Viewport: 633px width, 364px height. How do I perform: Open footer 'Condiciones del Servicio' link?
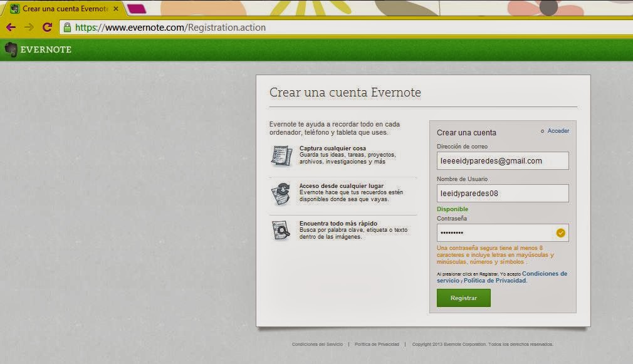317,344
